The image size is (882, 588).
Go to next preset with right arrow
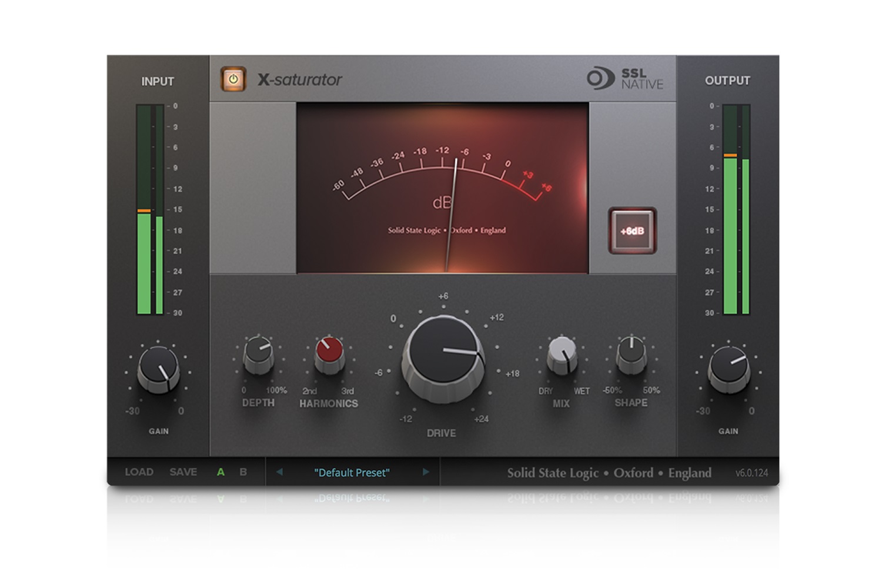(x=426, y=472)
